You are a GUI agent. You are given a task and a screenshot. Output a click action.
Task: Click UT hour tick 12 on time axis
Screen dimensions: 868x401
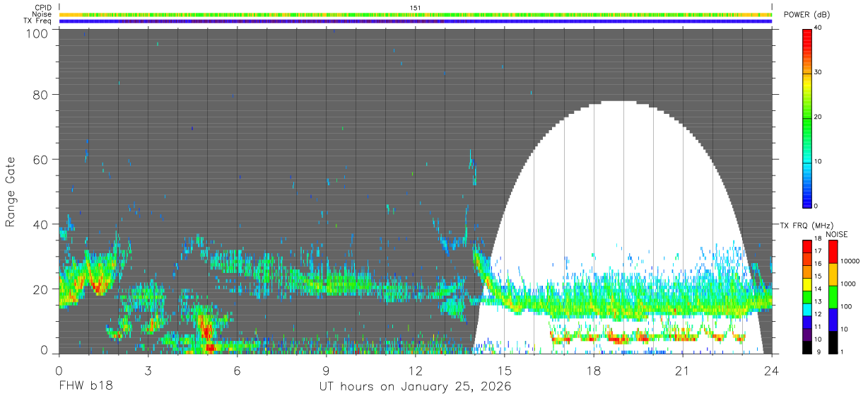[x=415, y=369]
